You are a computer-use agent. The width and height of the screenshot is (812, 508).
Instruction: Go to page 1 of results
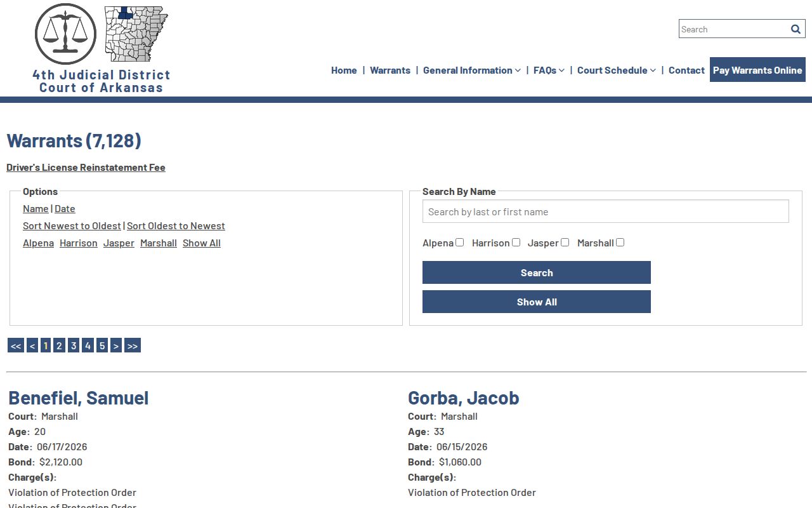tap(46, 345)
